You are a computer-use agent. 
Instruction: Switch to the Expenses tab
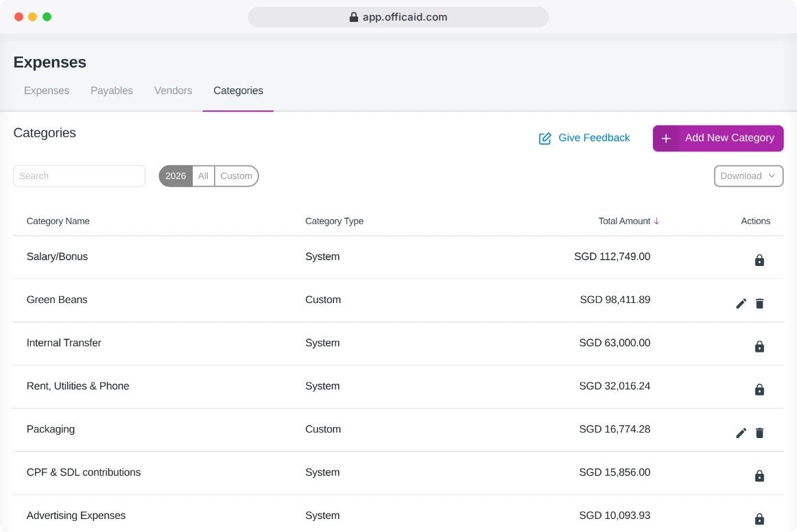[47, 90]
